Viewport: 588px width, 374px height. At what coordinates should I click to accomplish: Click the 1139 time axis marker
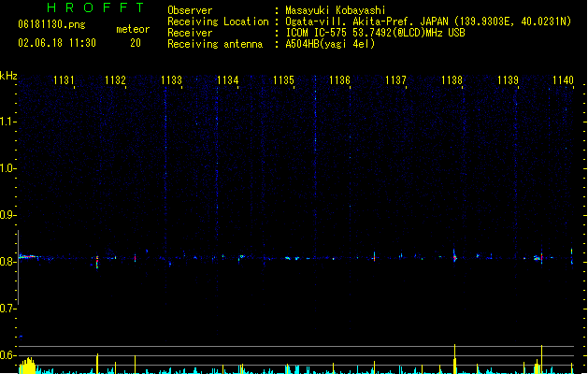coord(508,80)
